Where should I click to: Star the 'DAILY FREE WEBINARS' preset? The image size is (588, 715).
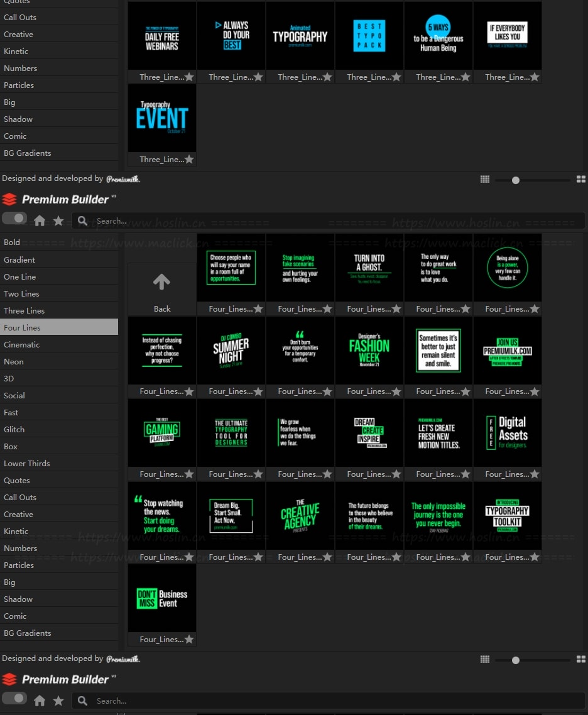[x=189, y=77]
